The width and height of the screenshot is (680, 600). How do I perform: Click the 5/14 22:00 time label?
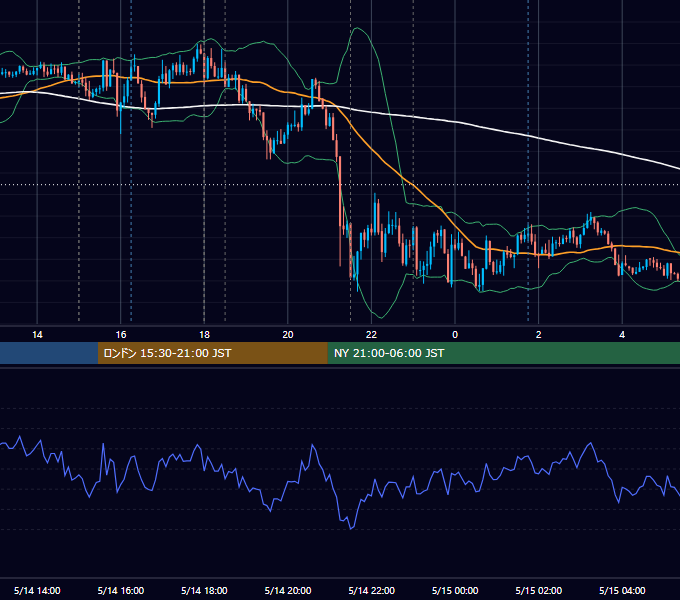(x=372, y=590)
